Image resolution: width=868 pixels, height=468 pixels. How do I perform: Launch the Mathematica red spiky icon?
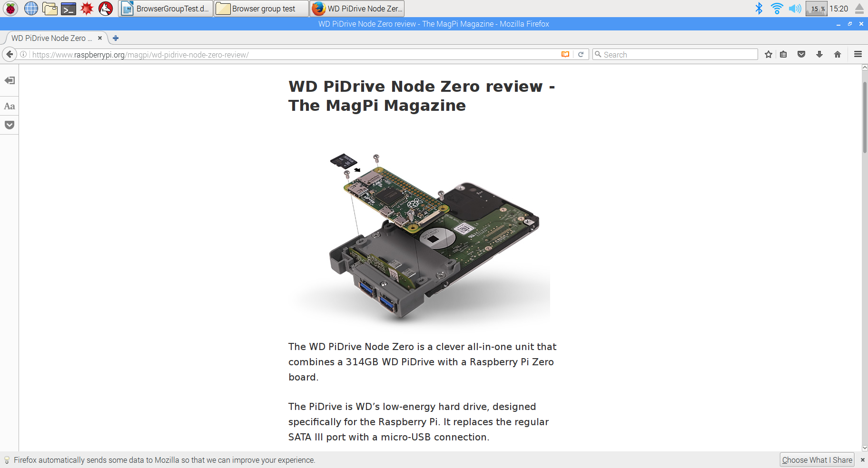(87, 9)
